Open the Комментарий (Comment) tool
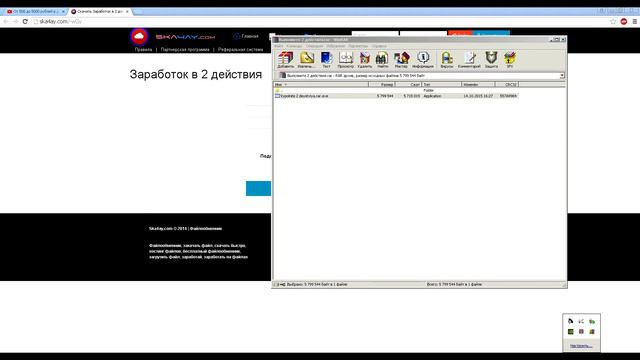 (x=469, y=60)
